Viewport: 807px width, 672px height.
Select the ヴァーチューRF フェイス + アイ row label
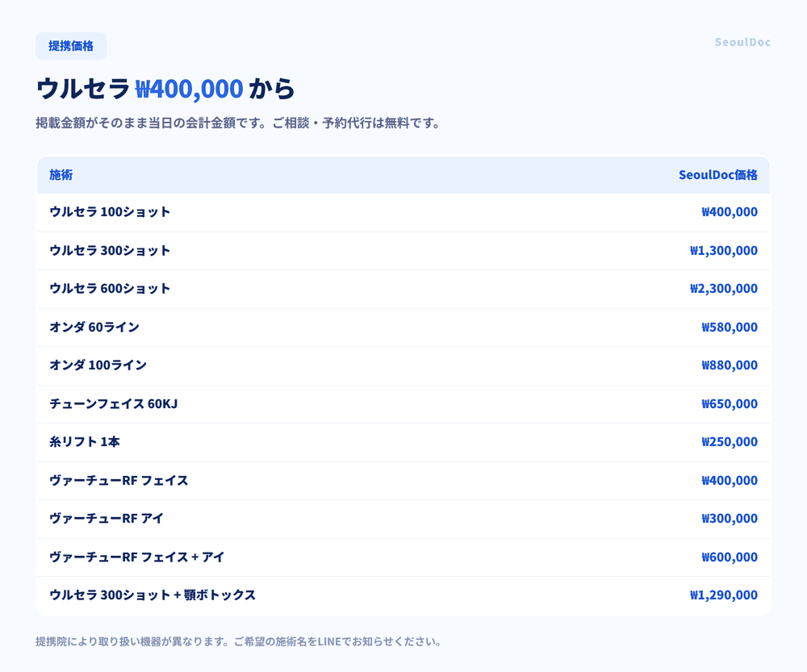[137, 557]
